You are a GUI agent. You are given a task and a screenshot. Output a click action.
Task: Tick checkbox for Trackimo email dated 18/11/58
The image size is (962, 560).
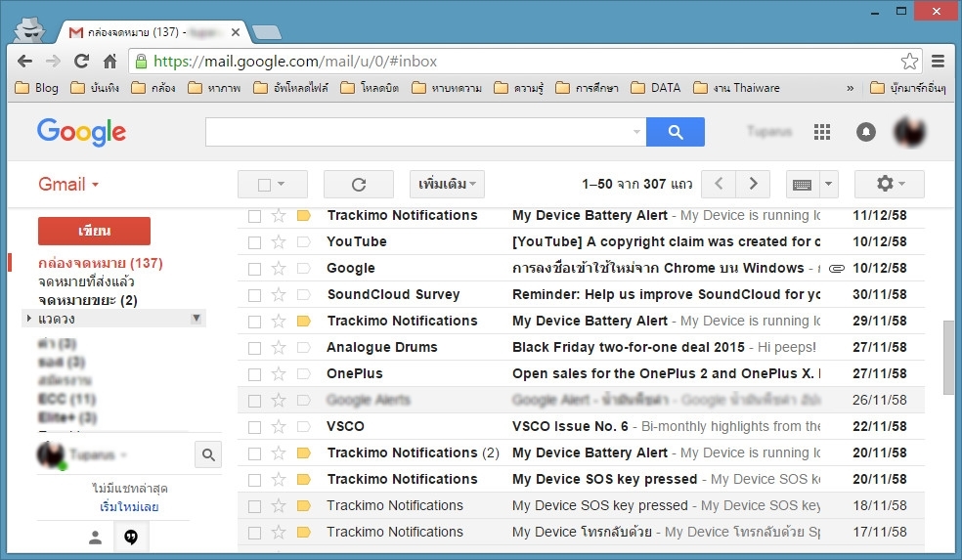coord(254,506)
